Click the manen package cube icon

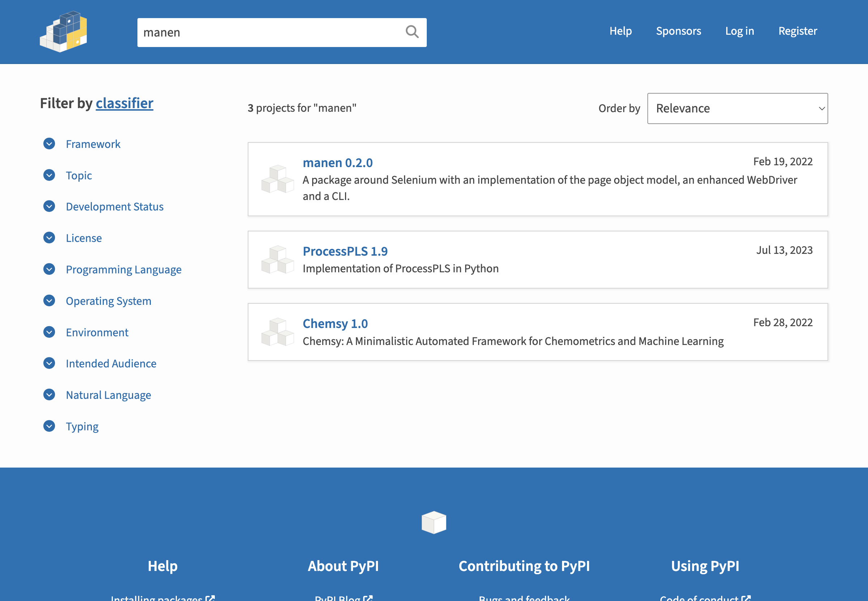click(277, 179)
